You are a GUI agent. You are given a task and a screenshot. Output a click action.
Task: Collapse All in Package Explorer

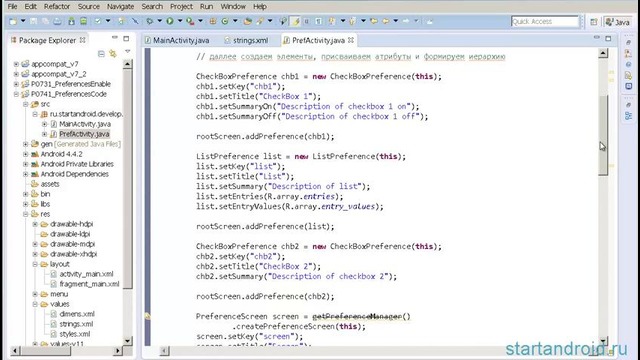[x=101, y=53]
